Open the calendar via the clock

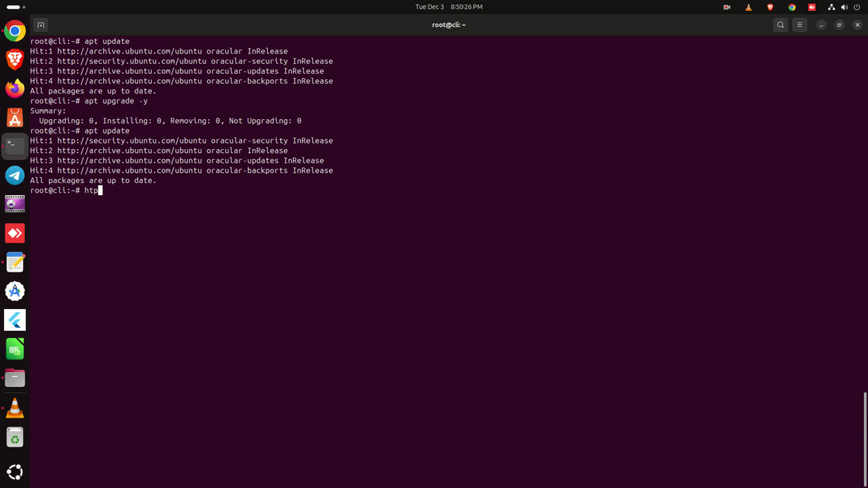(x=449, y=7)
